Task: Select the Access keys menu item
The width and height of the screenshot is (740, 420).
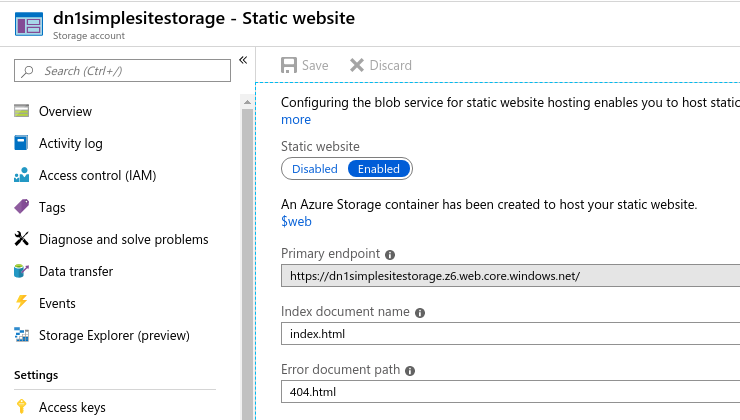Action: [72, 407]
